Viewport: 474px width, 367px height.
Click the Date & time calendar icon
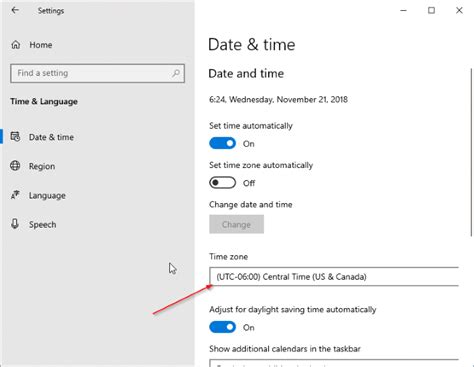15,137
